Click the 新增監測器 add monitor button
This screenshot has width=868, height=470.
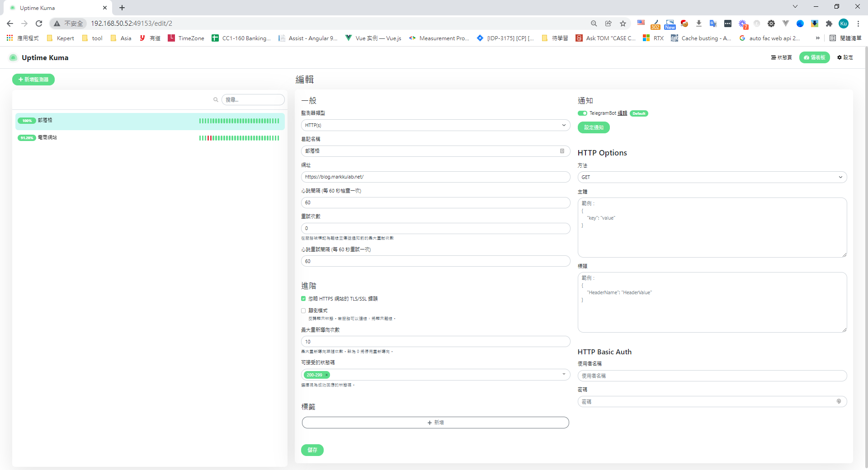click(33, 80)
